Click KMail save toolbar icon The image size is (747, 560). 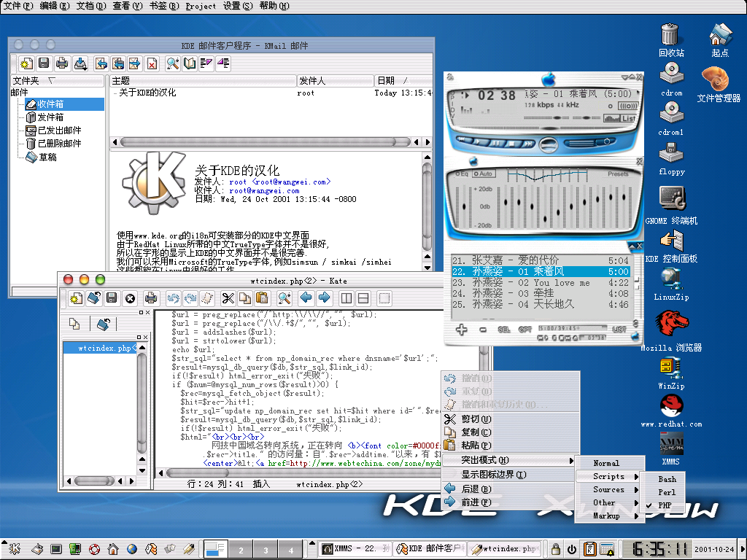(x=44, y=63)
